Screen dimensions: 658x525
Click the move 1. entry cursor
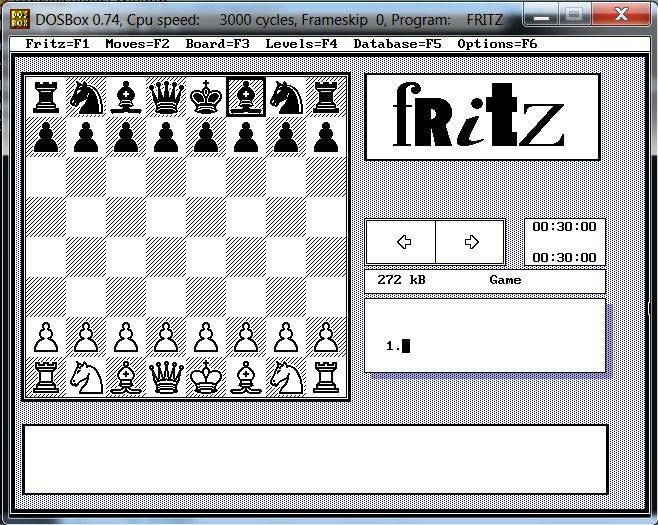coord(406,346)
